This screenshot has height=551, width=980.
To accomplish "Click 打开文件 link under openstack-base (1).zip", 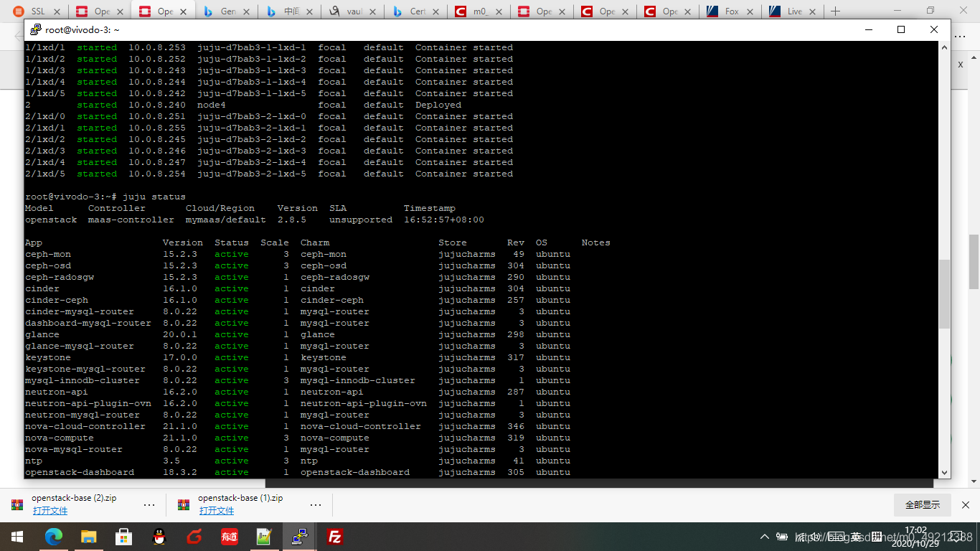I will click(217, 511).
